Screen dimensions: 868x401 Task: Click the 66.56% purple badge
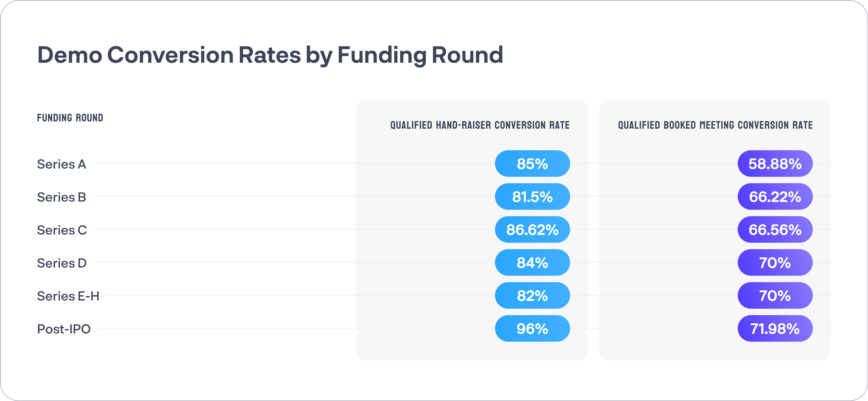(775, 229)
